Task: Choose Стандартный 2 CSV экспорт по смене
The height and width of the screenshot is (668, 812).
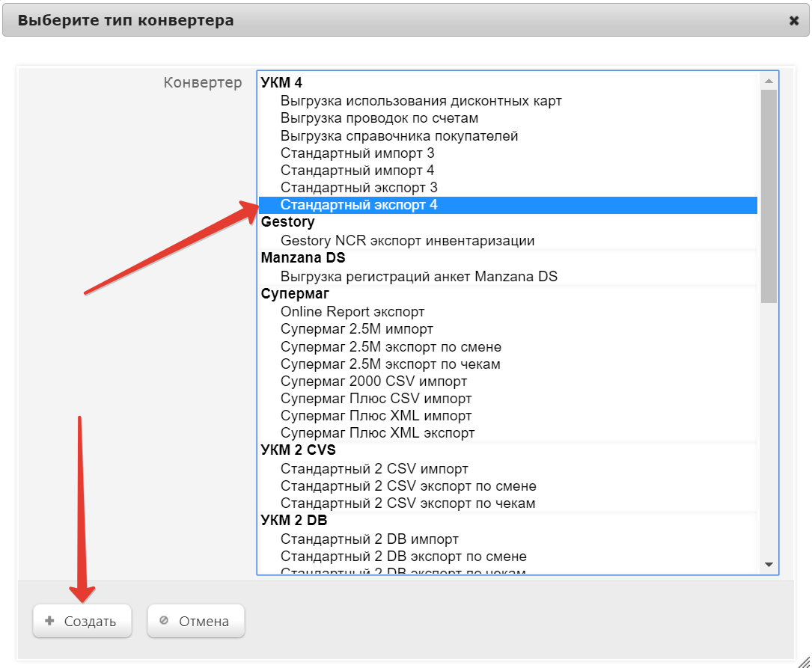Action: coord(508,486)
